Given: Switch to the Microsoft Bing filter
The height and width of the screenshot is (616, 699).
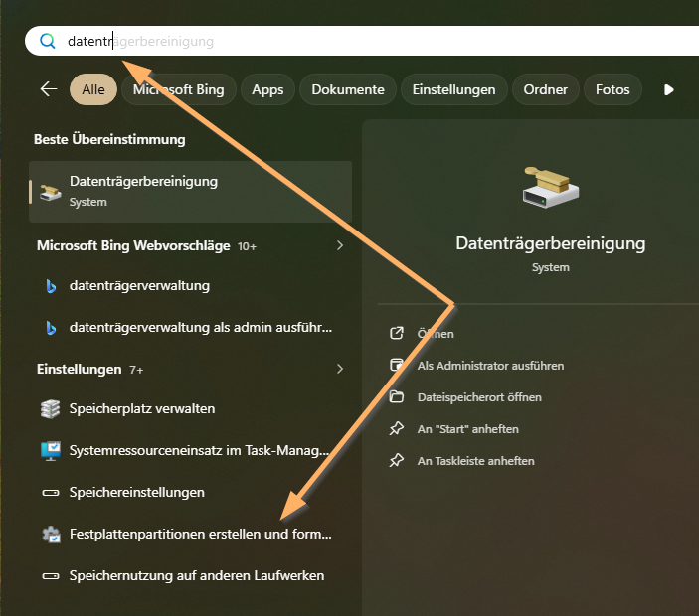Looking at the screenshot, I should 179,89.
